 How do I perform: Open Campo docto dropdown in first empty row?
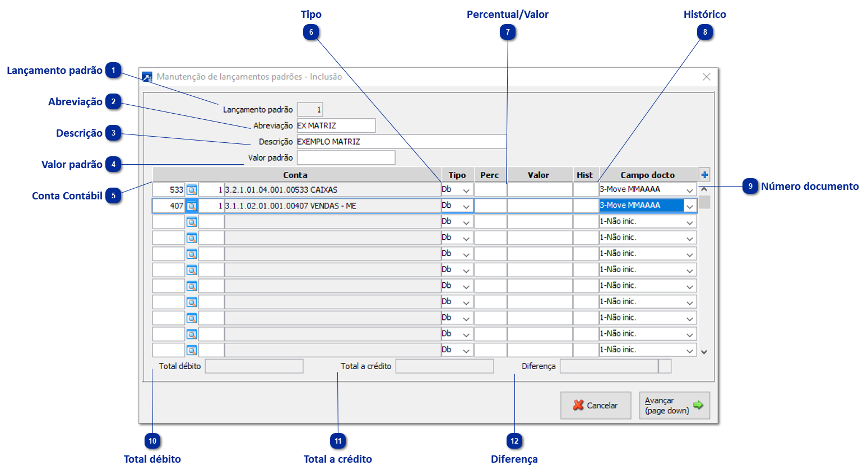click(690, 222)
